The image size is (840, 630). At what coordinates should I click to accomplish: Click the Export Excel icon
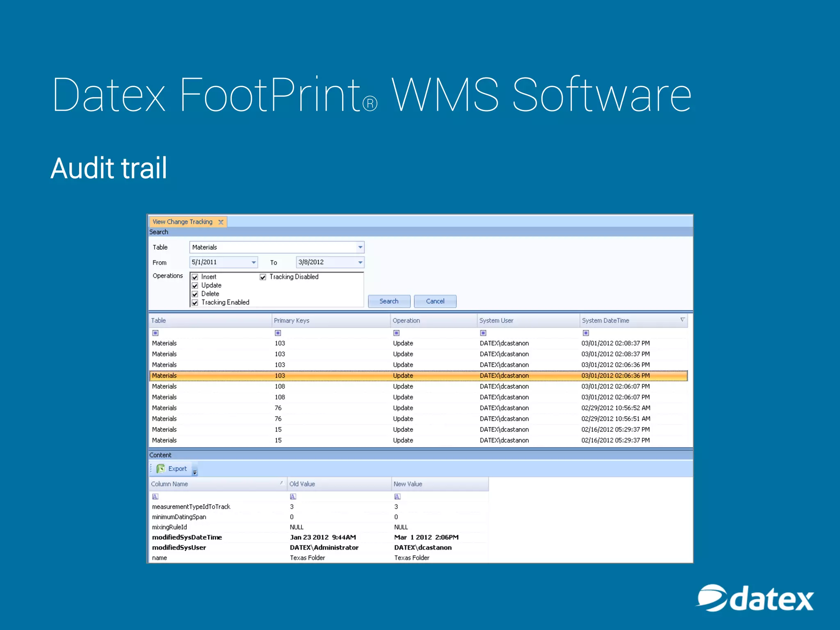pyautogui.click(x=161, y=468)
